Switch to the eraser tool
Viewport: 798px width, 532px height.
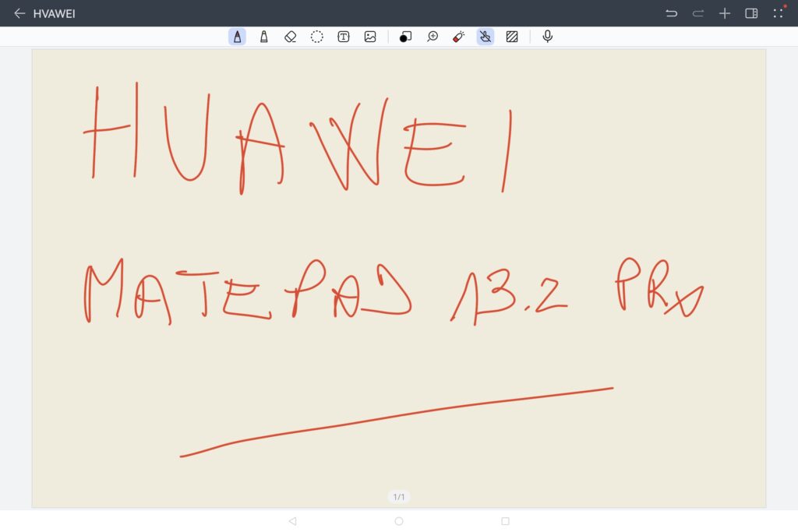(x=290, y=37)
